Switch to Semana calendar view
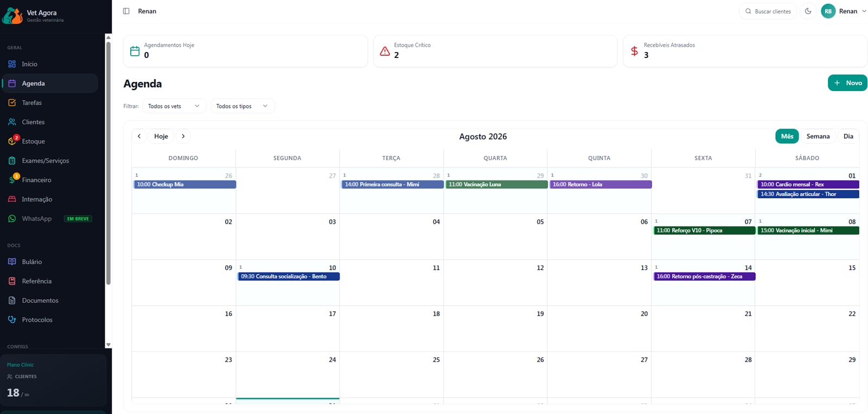This screenshot has width=868, height=414. click(x=818, y=136)
